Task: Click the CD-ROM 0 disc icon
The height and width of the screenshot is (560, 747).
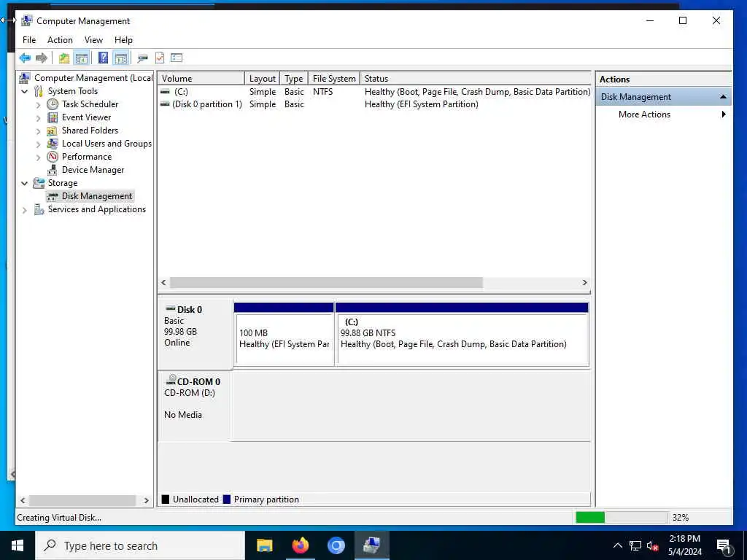Action: 171,381
